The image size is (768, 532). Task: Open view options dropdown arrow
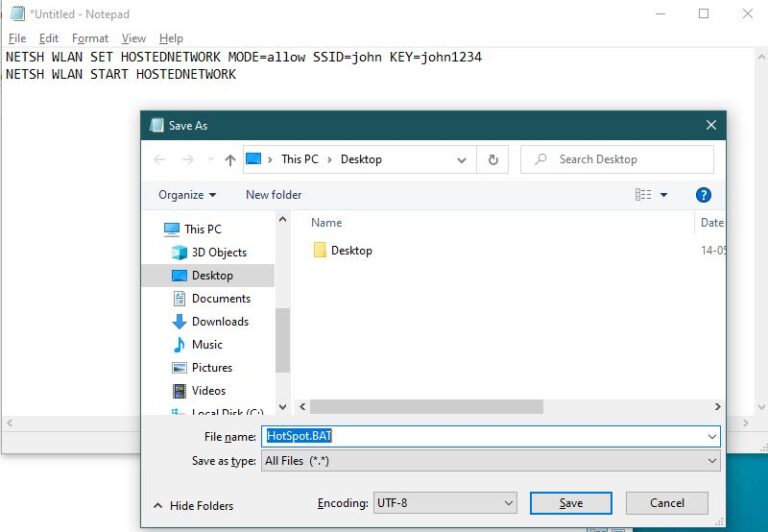tap(664, 194)
